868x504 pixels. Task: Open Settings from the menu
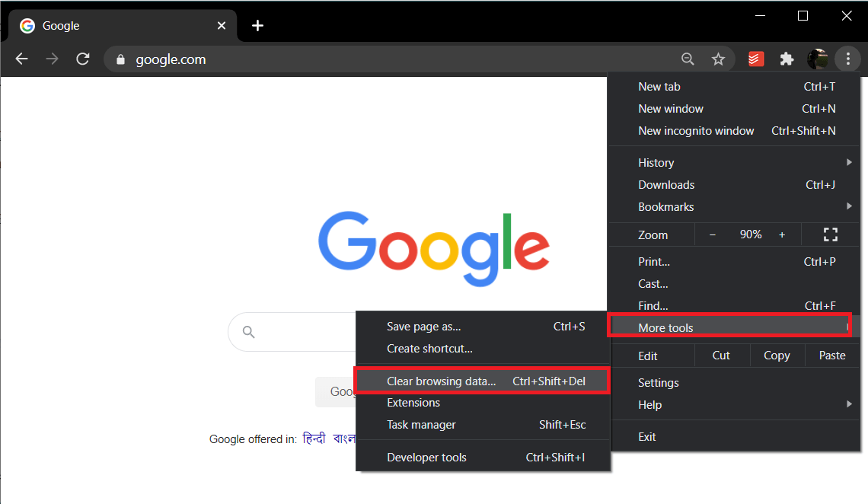coord(658,382)
